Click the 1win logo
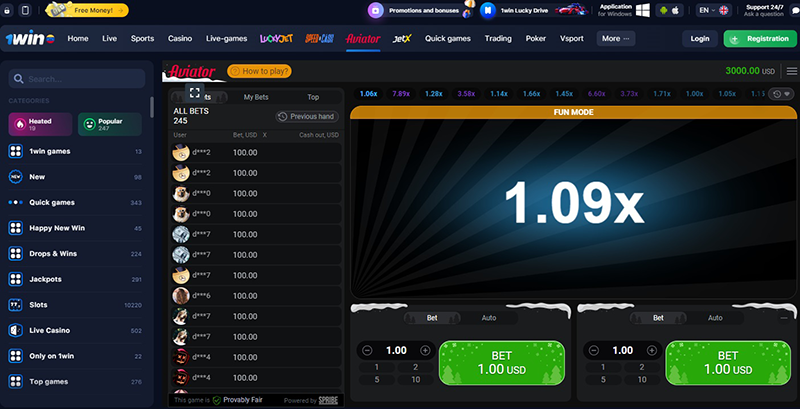 point(30,39)
